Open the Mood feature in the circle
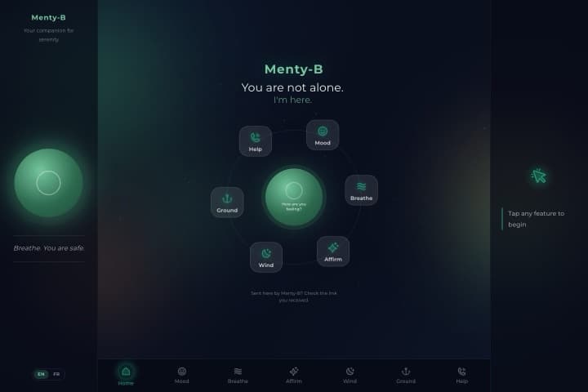 pyautogui.click(x=323, y=135)
